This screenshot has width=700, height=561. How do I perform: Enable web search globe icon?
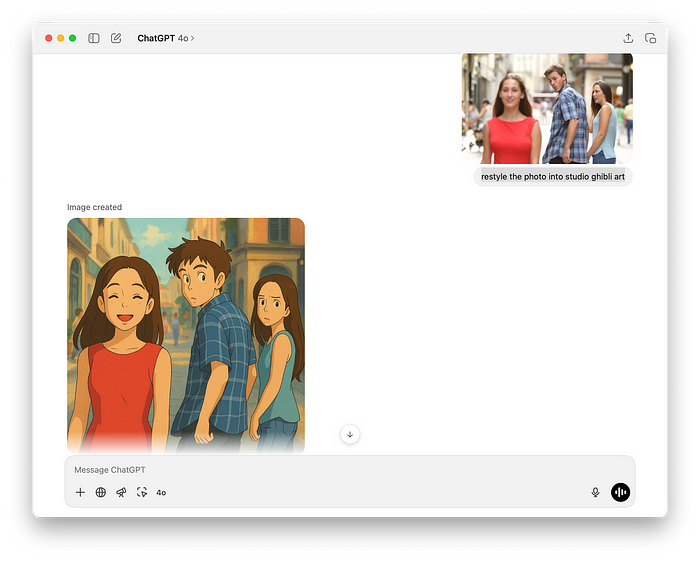point(101,492)
